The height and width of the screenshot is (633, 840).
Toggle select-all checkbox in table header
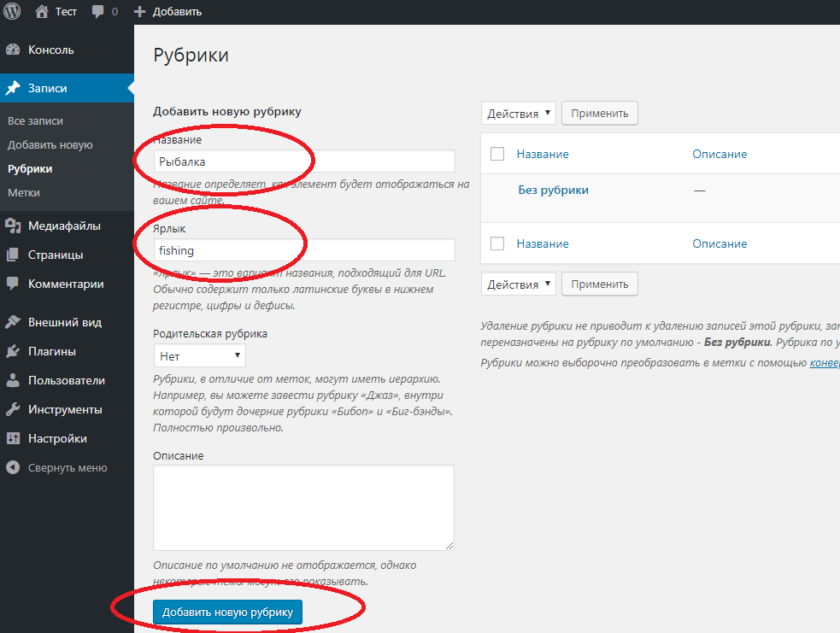(497, 154)
